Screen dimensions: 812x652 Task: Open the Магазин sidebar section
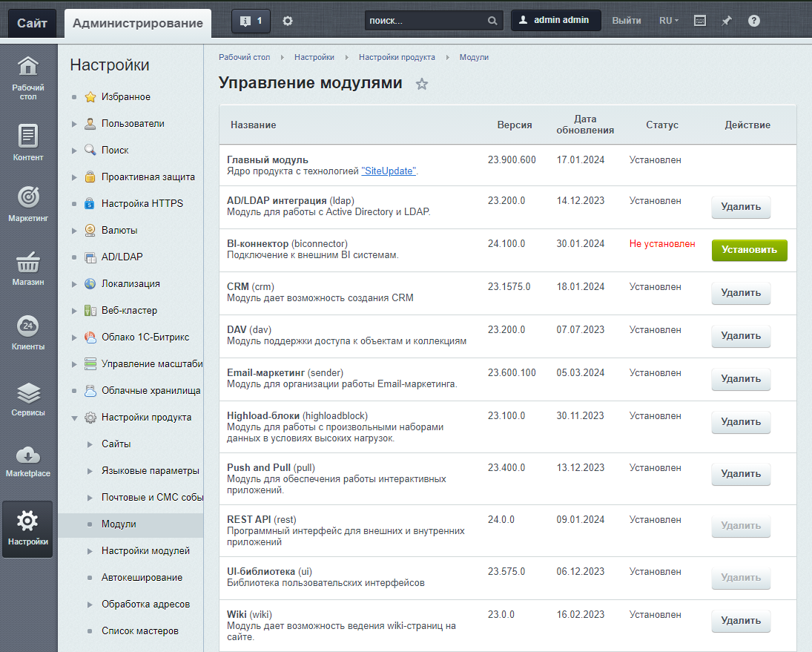(x=27, y=268)
